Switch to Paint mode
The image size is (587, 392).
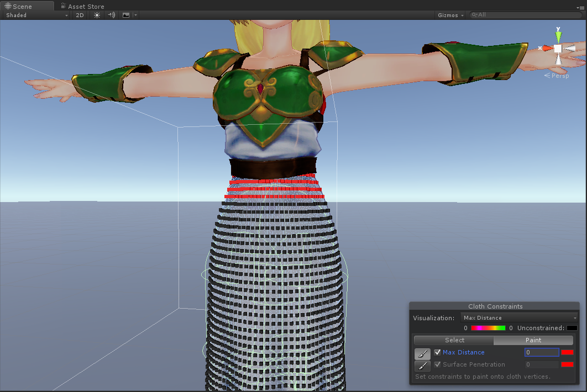tap(533, 340)
